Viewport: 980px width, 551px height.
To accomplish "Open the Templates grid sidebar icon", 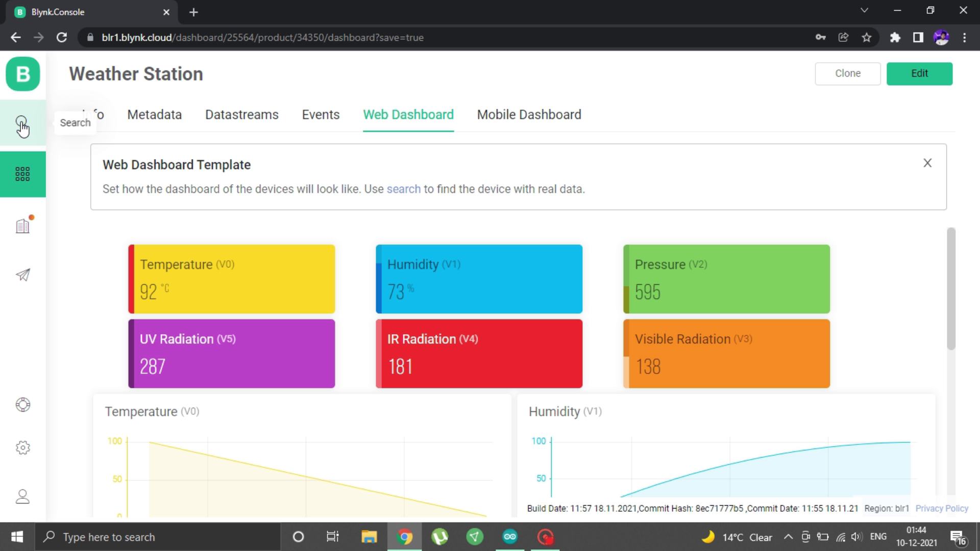I will point(22,174).
